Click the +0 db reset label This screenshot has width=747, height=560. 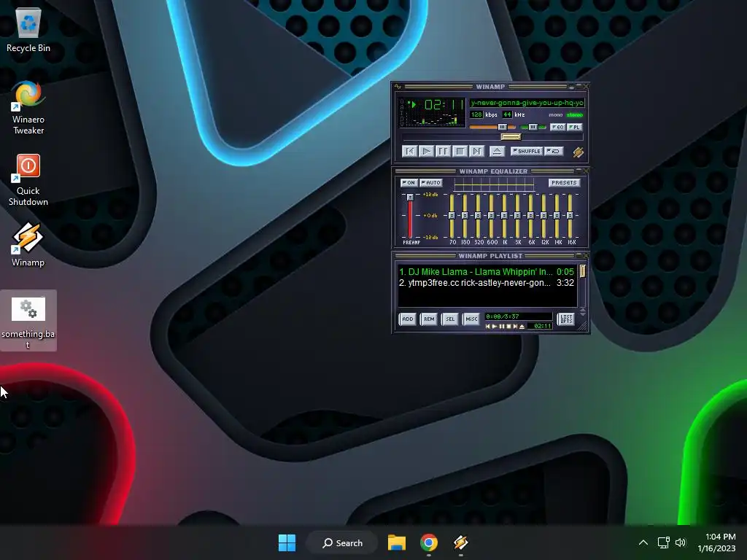[430, 216]
